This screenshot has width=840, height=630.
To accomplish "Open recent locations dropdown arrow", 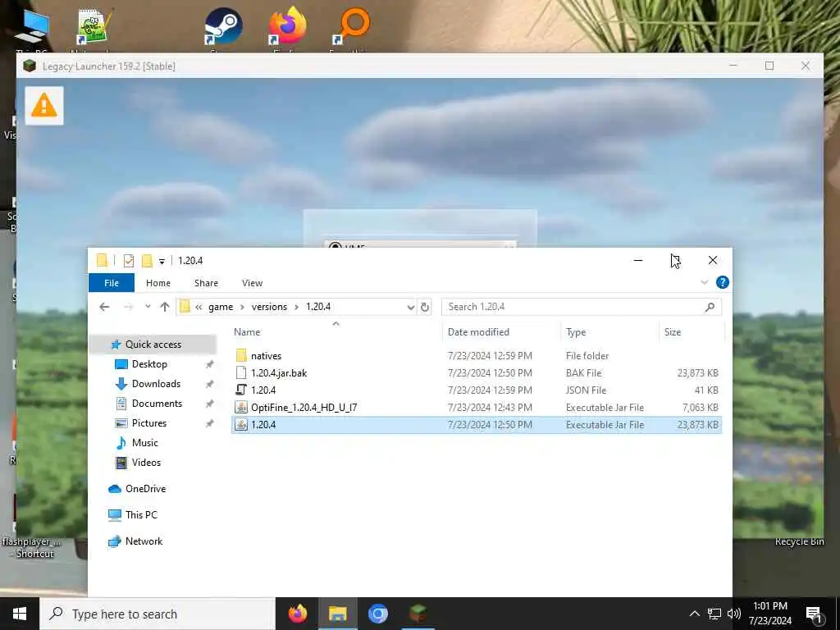I will 148,307.
